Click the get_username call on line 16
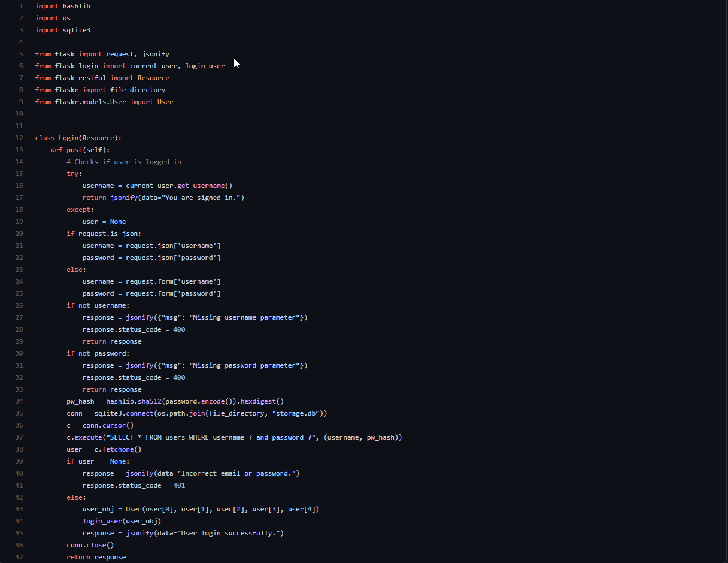This screenshot has width=728, height=563. pyautogui.click(x=201, y=186)
